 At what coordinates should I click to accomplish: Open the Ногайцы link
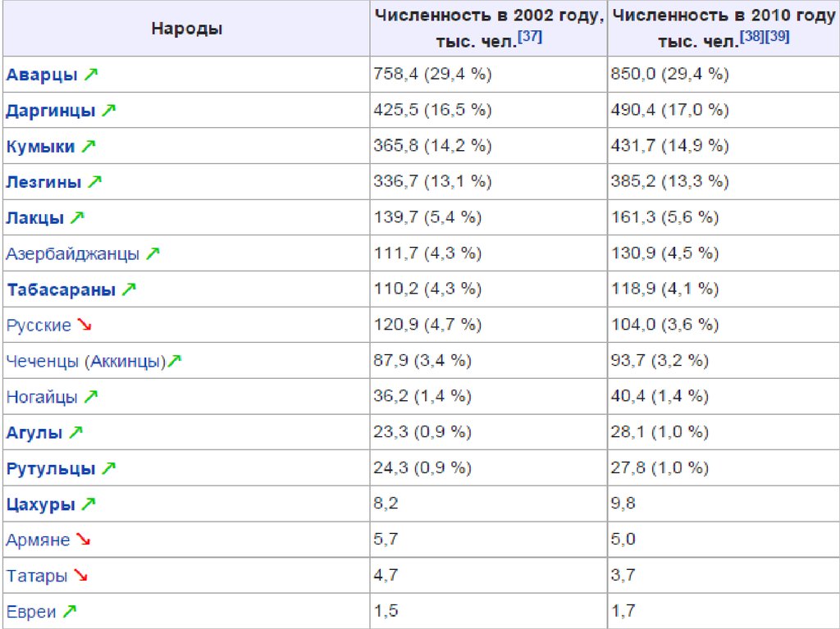pos(42,397)
